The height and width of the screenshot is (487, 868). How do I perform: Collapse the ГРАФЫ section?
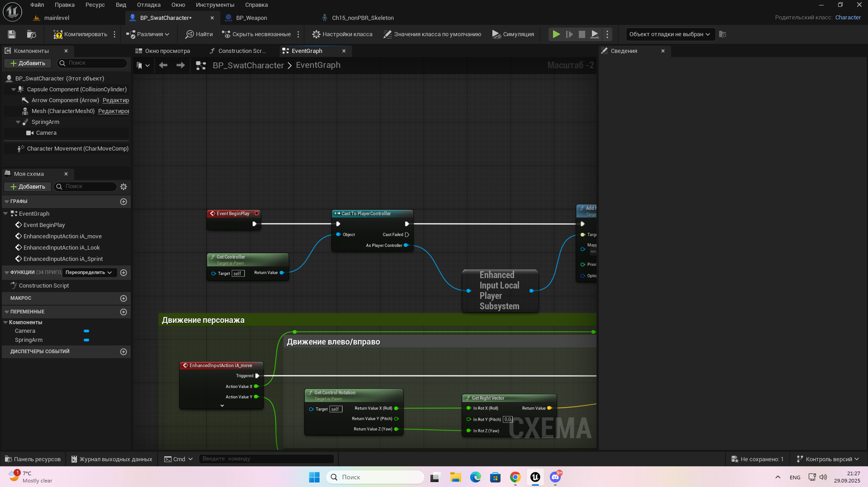pyautogui.click(x=6, y=202)
